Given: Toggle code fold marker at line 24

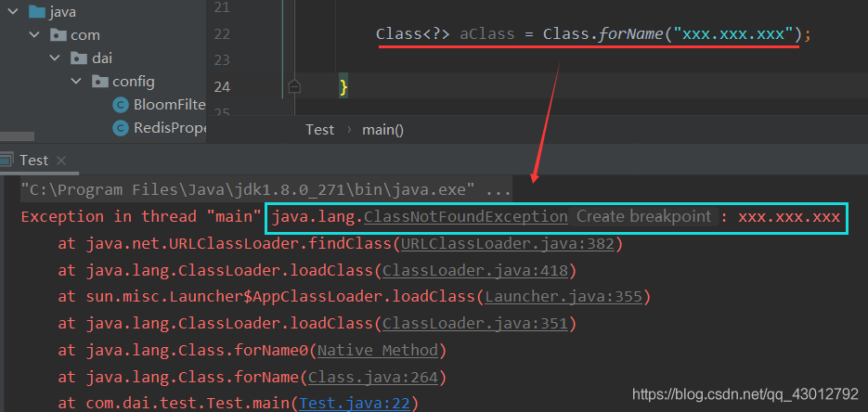Looking at the screenshot, I should click(294, 86).
